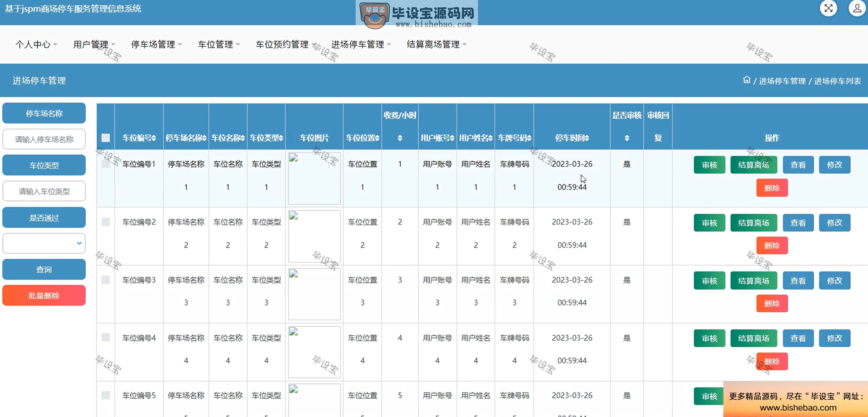868x417 pixels.
Task: Sort by 是否审核 column arrows
Action: point(627,138)
